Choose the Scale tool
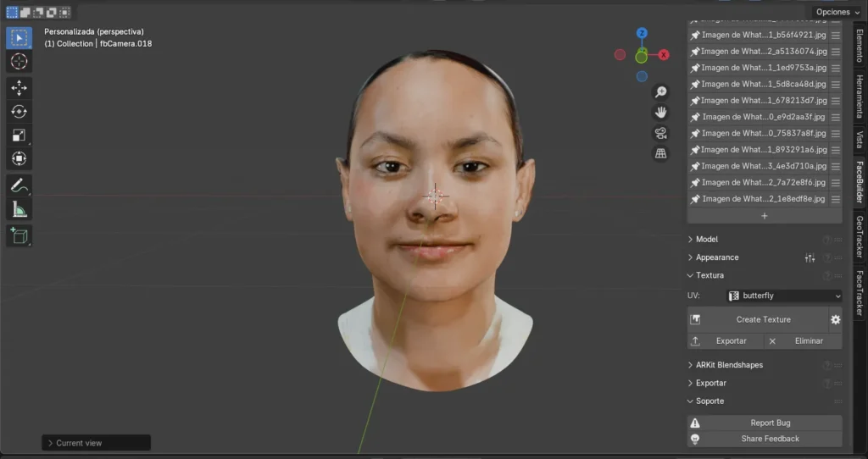Image resolution: width=868 pixels, height=459 pixels. click(19, 135)
